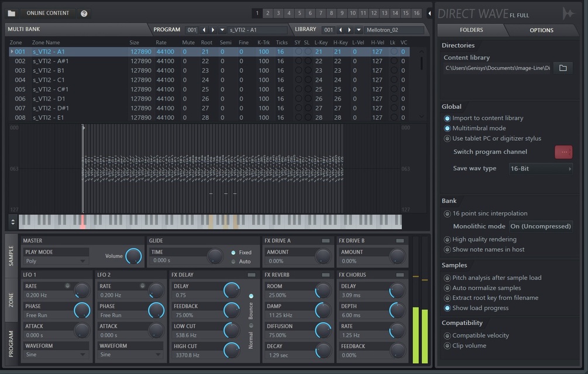The height and width of the screenshot is (374, 588).
Task: Open the Zone side tab
Action: click(x=11, y=300)
